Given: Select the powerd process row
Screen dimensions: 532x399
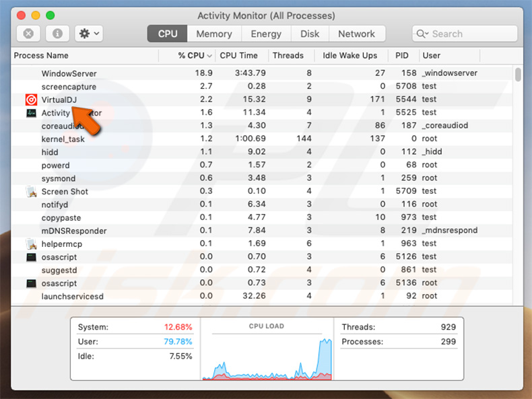Looking at the screenshot, I should [x=262, y=165].
